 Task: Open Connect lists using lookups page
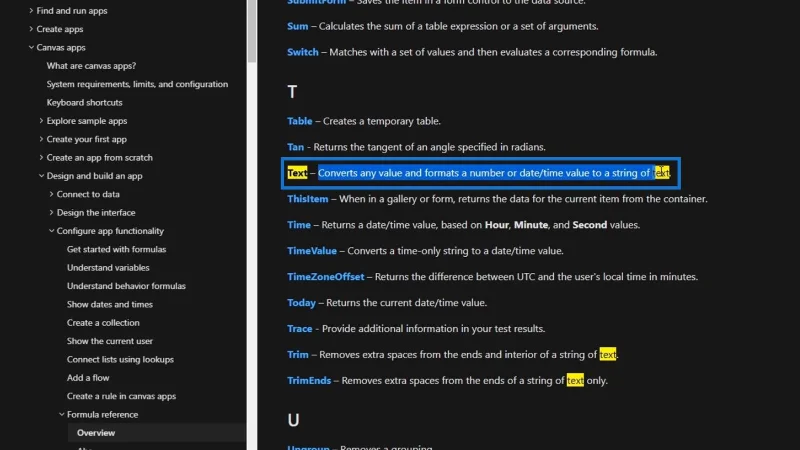pyautogui.click(x=120, y=359)
